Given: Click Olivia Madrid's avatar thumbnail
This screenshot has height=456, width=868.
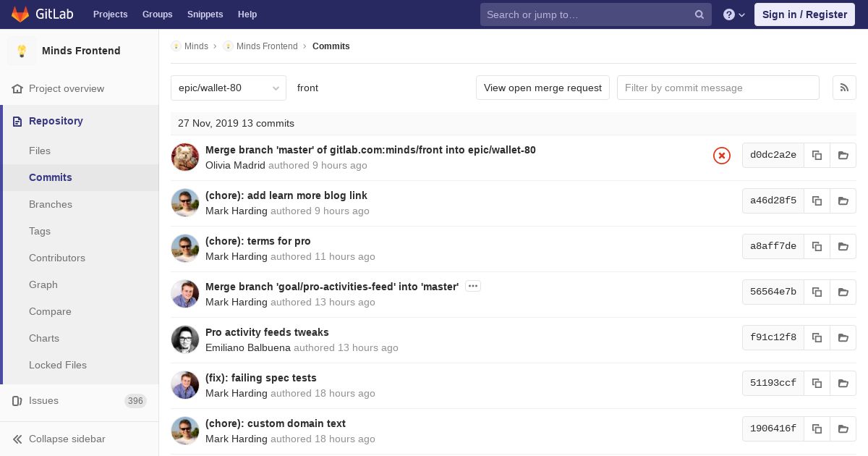Looking at the screenshot, I should coord(185,157).
